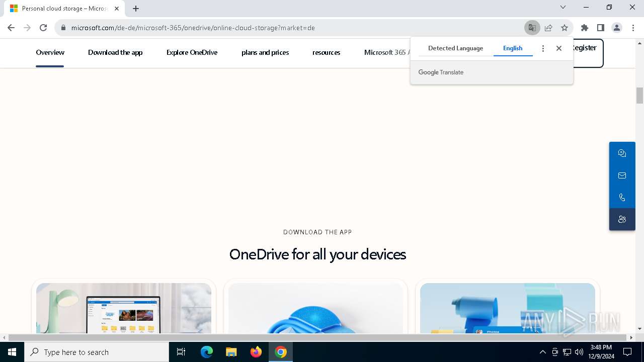Open Explore OneDrive navigation item
Screen dimensions: 644x362
192,52
